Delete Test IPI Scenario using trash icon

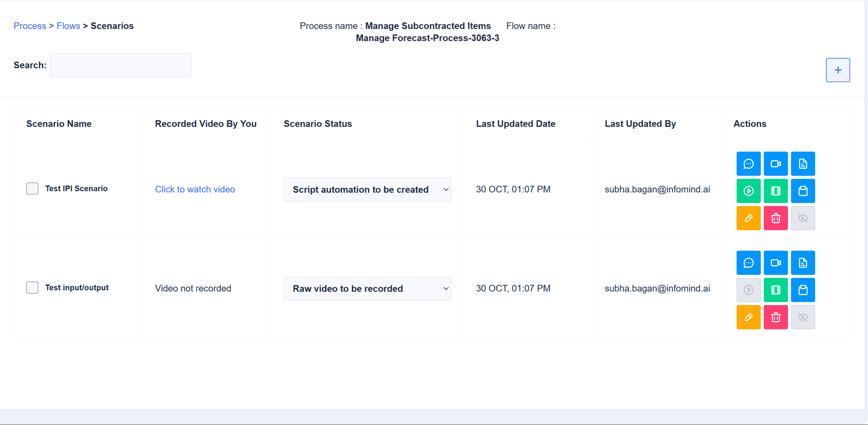776,218
